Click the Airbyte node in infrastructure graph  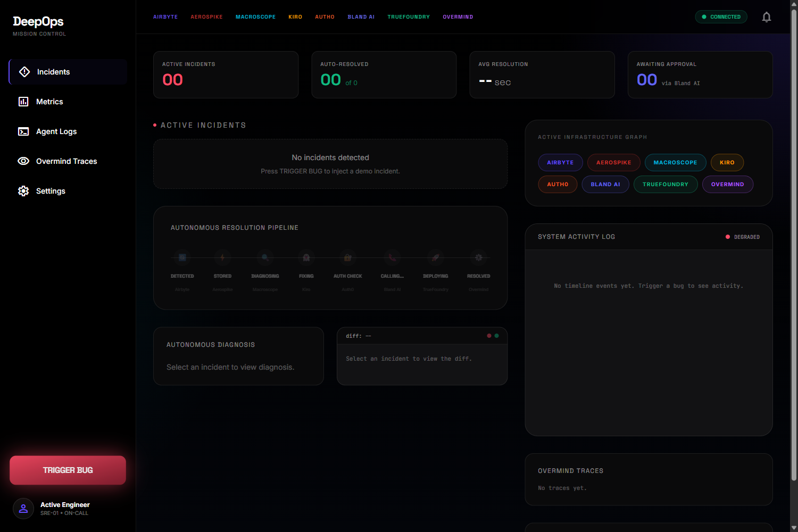tap(560, 163)
